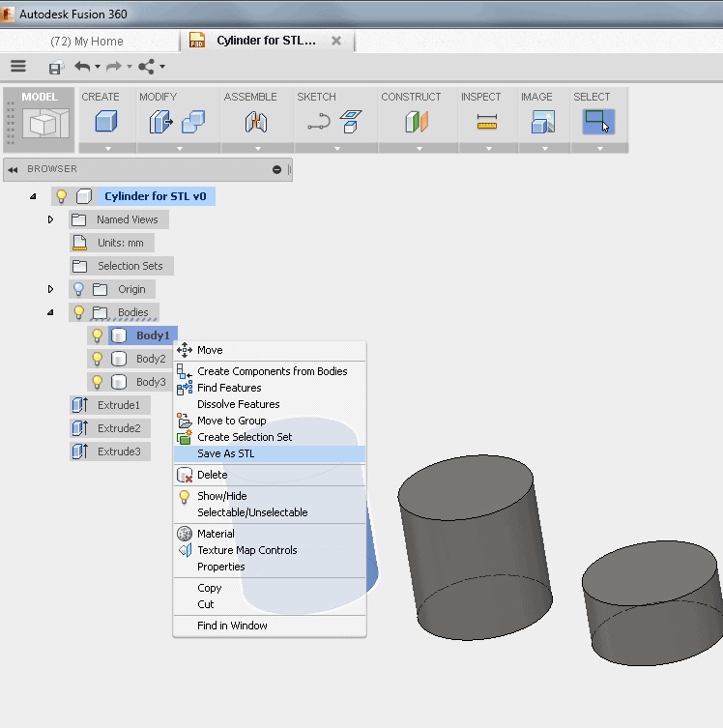
Task: Open the CREATE panel dropdown arrow
Action: click(108, 149)
